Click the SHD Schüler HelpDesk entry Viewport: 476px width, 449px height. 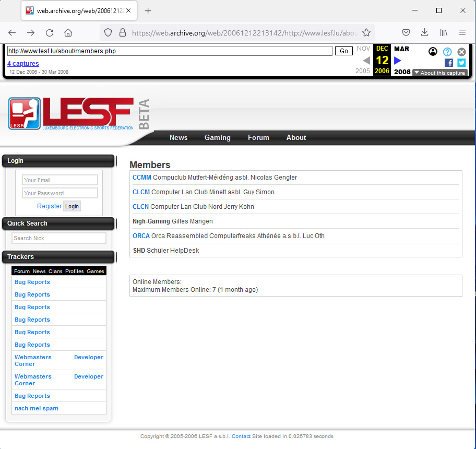pos(166,251)
